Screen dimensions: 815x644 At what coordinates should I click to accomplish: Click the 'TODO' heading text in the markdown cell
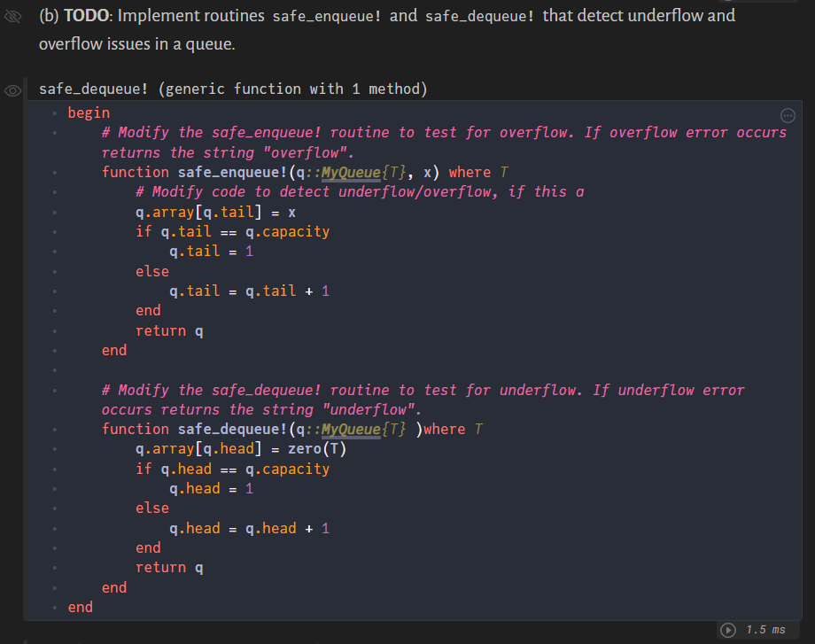click(86, 16)
